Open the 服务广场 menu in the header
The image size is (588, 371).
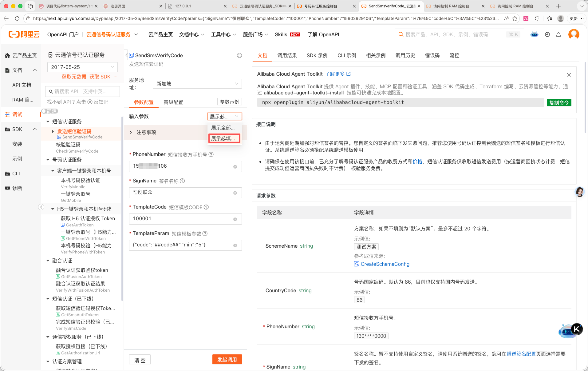coord(256,34)
